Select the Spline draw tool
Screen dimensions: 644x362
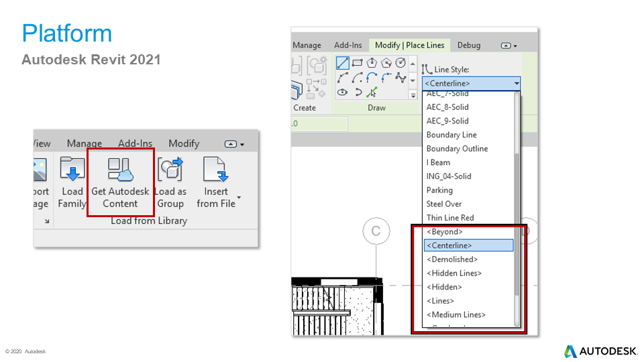400,78
